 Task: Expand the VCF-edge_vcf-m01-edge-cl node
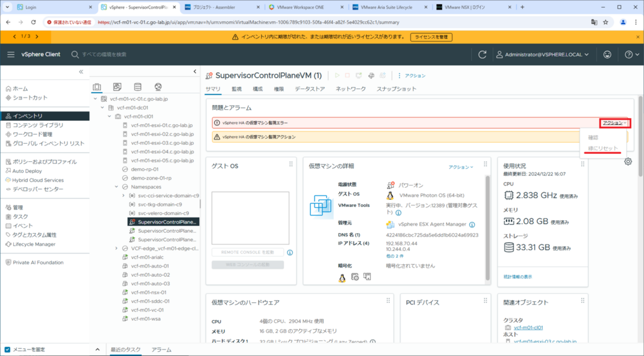(x=117, y=249)
